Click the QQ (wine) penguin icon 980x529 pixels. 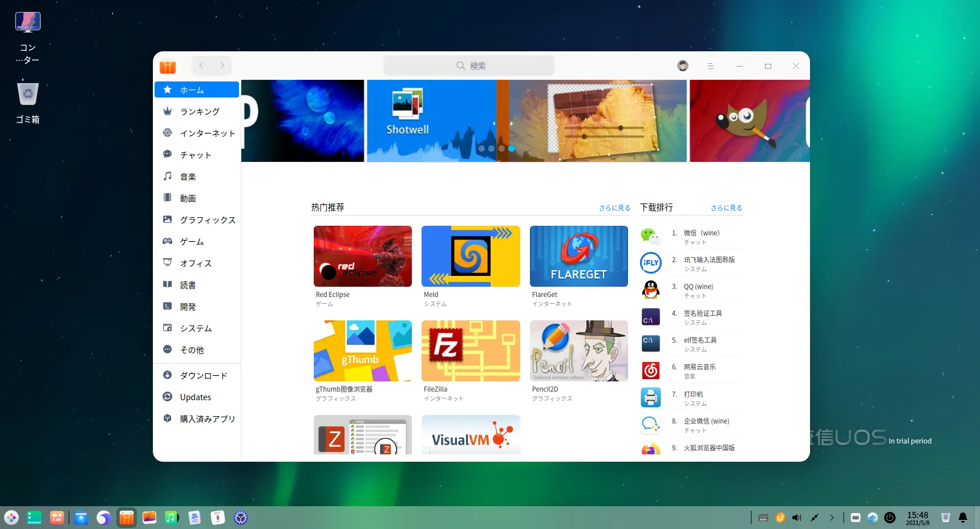tap(650, 290)
